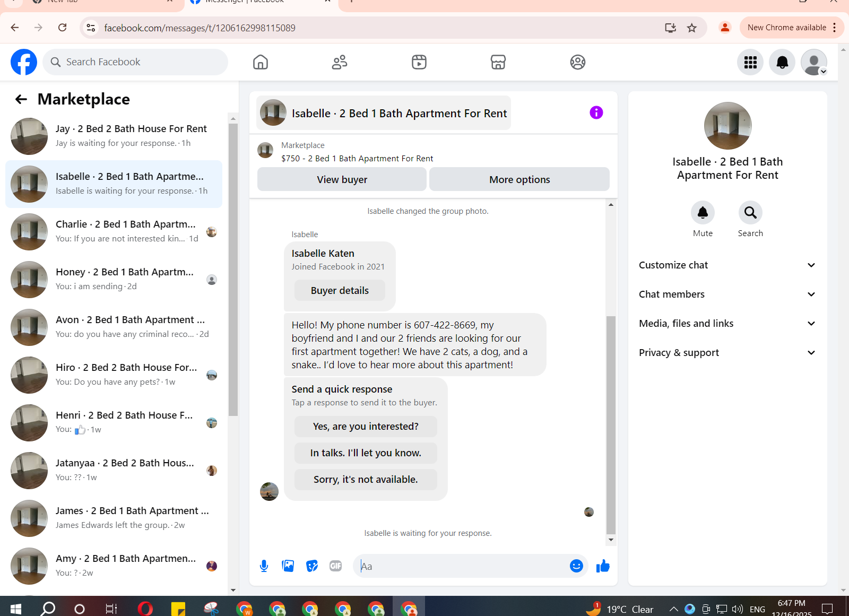Viewport: 849px width, 616px height.
Task: Click the chat messages scrollbar thumb
Action: coord(611,424)
